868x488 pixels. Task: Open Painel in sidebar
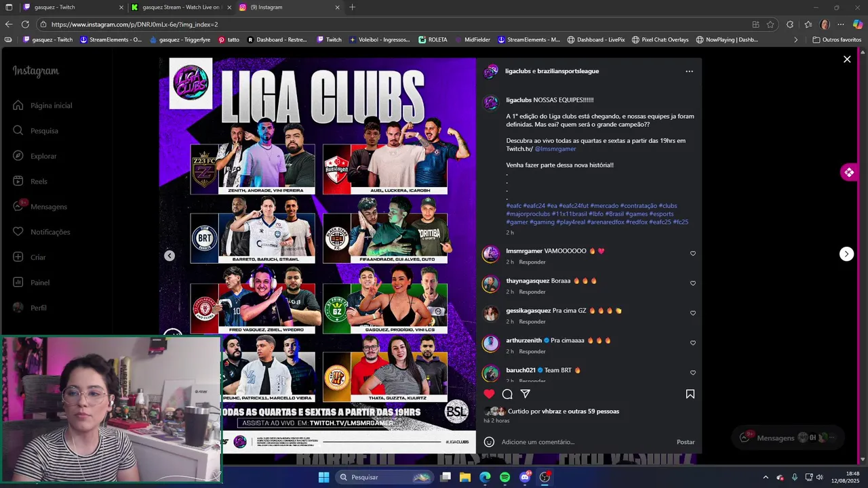click(x=31, y=283)
